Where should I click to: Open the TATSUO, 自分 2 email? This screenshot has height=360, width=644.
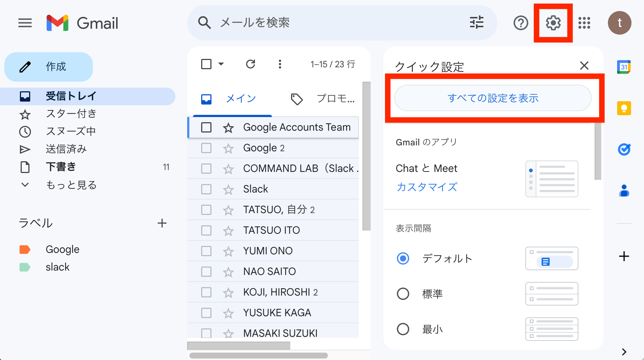[273, 210]
